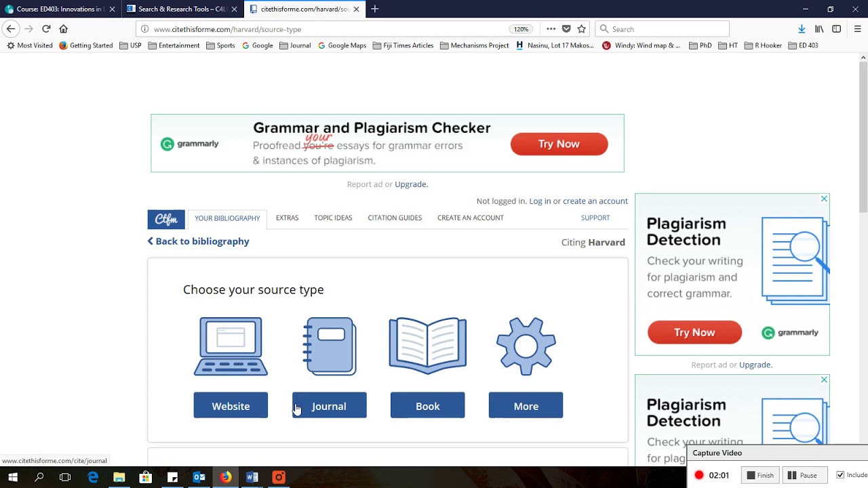Toggle the Firefox sidebar view
The width and height of the screenshot is (868, 488).
[x=837, y=29]
